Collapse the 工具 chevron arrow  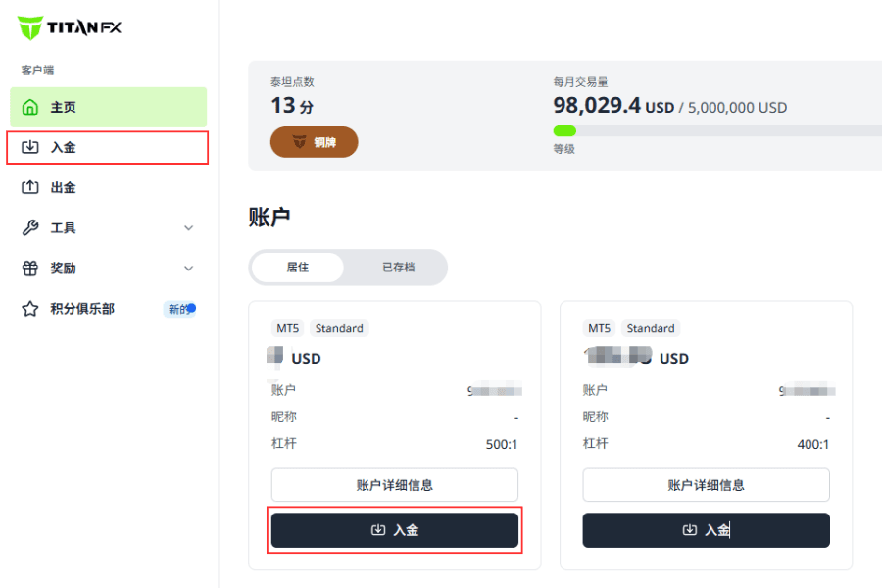[188, 227]
